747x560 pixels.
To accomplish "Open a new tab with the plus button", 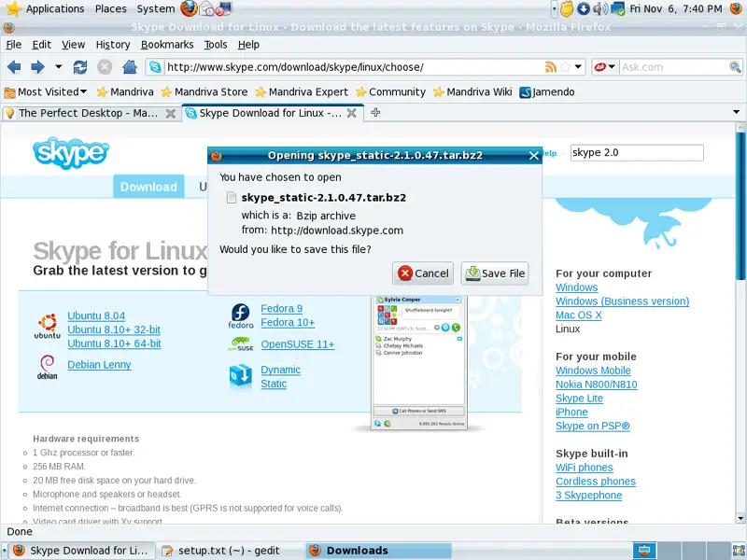I will (375, 112).
